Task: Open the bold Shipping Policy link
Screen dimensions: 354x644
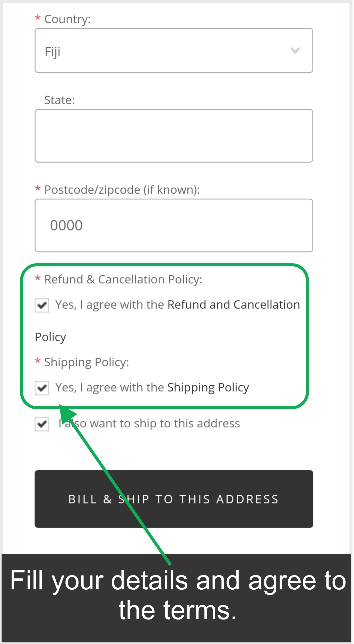Action: pyautogui.click(x=208, y=387)
